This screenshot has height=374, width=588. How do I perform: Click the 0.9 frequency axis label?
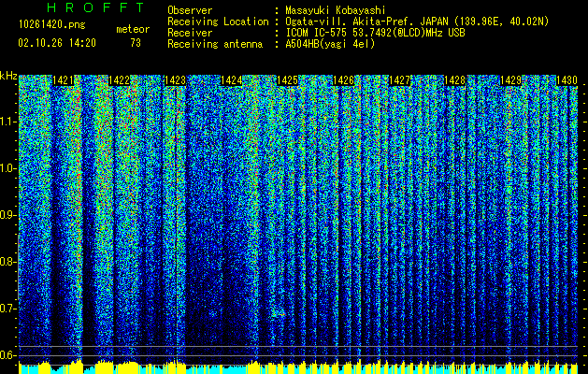(8, 215)
